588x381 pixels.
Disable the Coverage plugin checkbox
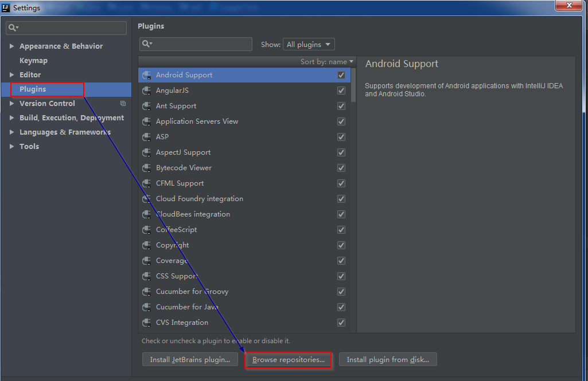point(341,261)
